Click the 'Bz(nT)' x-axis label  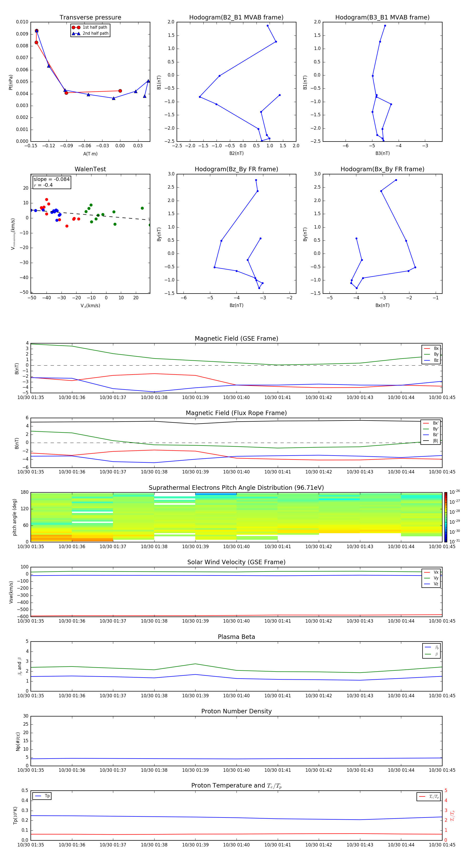coord(236,305)
